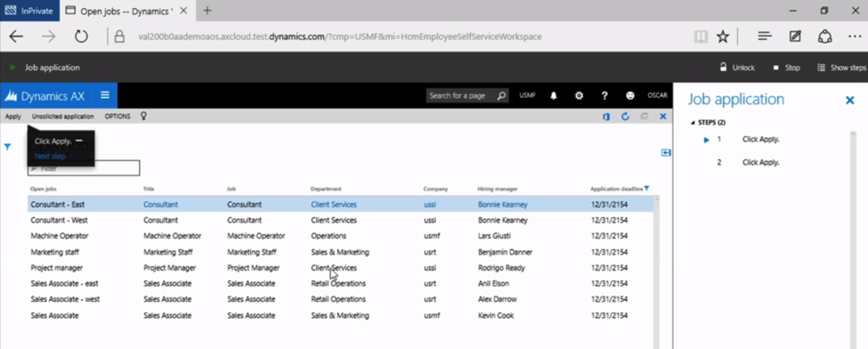Viewport: 868px width, 349px height.
Task: Open form in new window icon
Action: coord(644,117)
